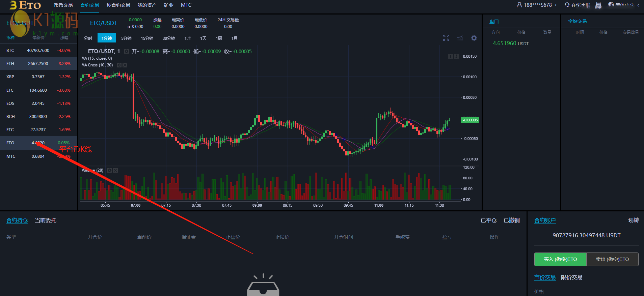Show the 已平仓 closed positions
This screenshot has width=644, height=296.
pos(489,220)
